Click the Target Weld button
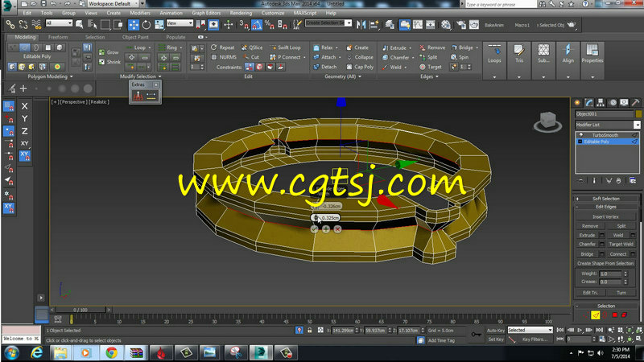This screenshot has width=644, height=362. [621, 245]
